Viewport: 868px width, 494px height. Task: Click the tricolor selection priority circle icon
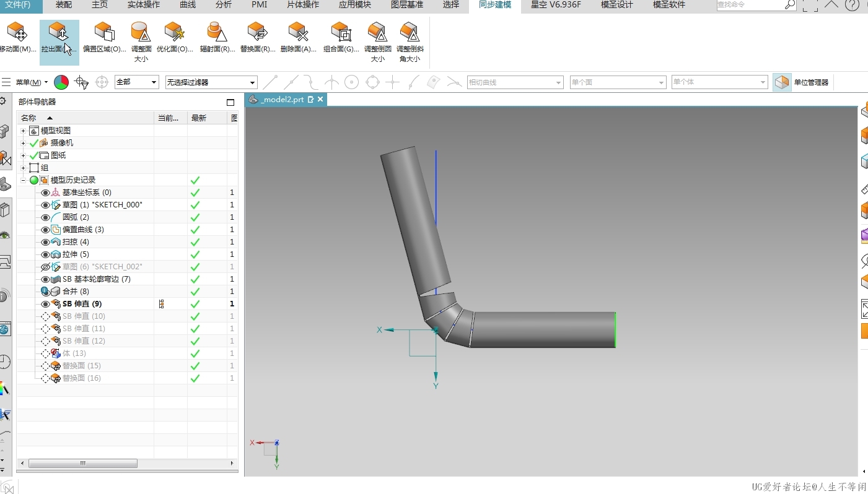click(x=61, y=82)
